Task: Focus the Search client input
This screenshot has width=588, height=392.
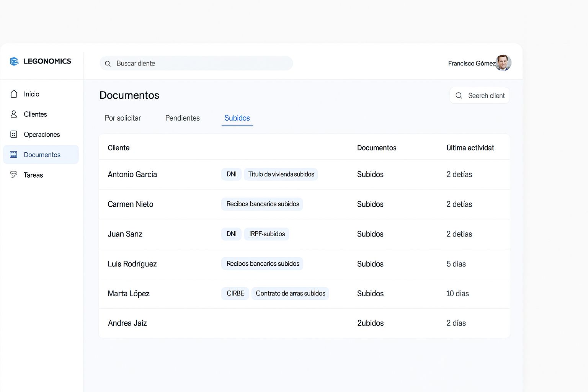Action: (x=486, y=96)
